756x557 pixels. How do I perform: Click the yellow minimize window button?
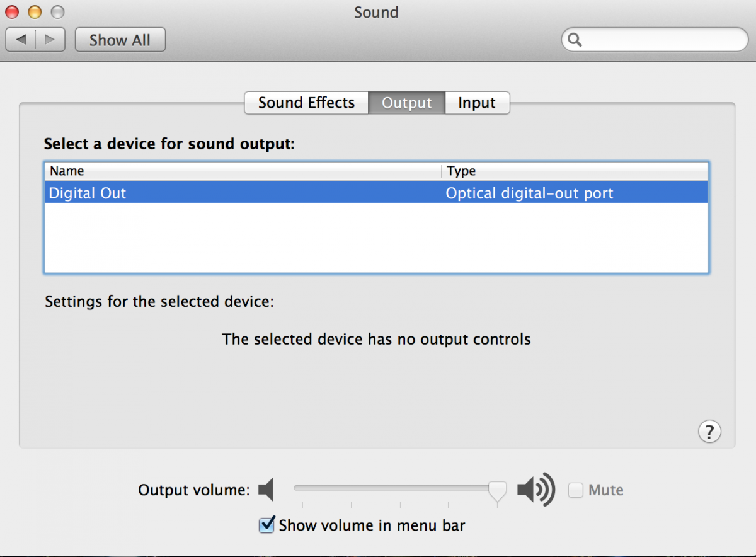click(35, 12)
